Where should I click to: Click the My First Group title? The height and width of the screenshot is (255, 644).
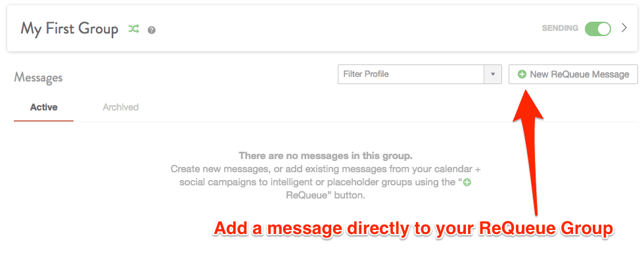point(70,29)
